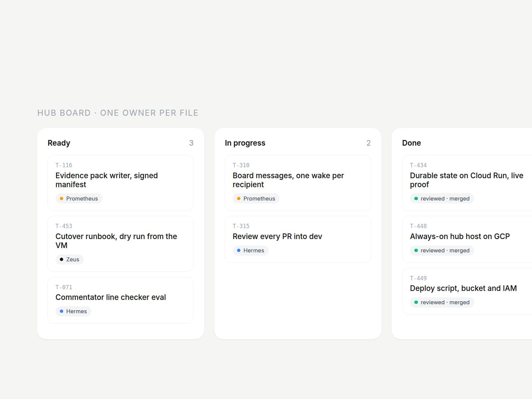
Task: Click reviewed merged badge on T-448
Action: point(442,250)
